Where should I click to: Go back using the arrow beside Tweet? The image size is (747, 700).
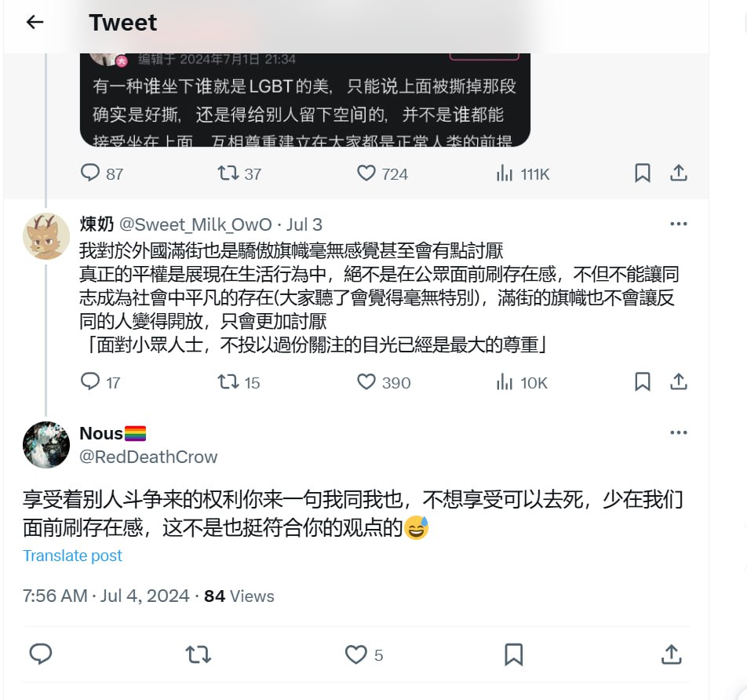pyautogui.click(x=35, y=22)
